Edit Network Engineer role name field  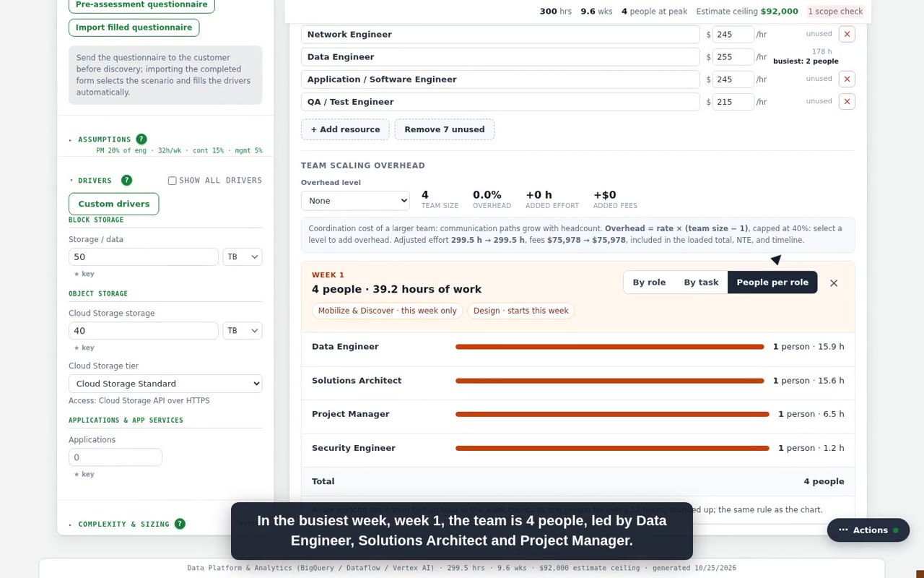pyautogui.click(x=500, y=34)
